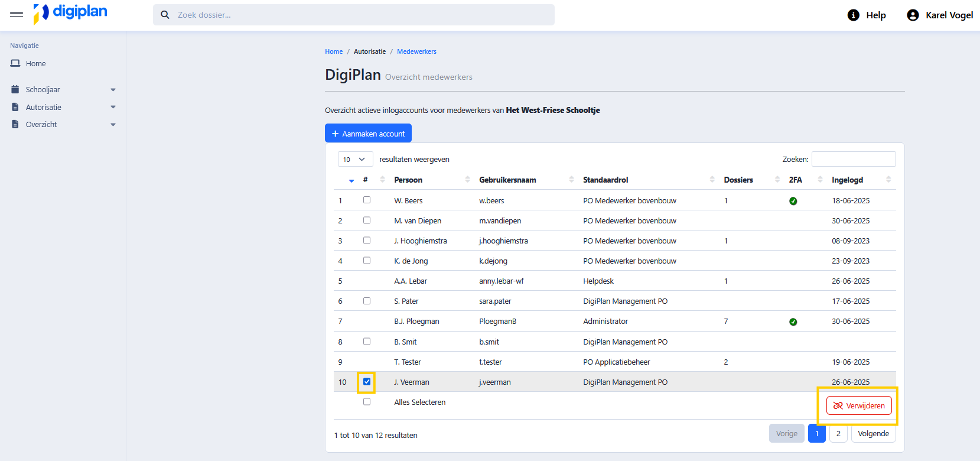Click the Home laptop icon in navigation
The width and height of the screenshot is (980, 461).
click(x=15, y=63)
